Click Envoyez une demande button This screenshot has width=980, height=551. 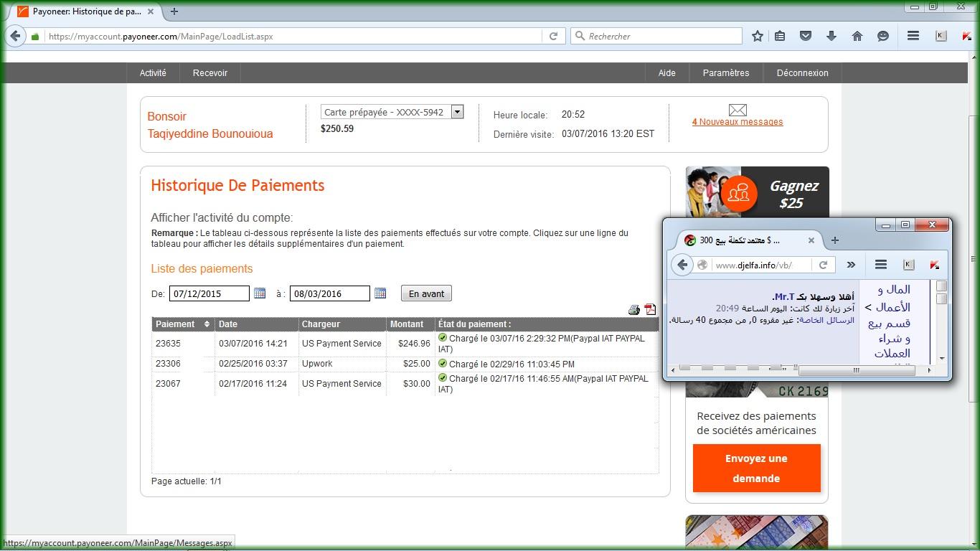coord(756,468)
